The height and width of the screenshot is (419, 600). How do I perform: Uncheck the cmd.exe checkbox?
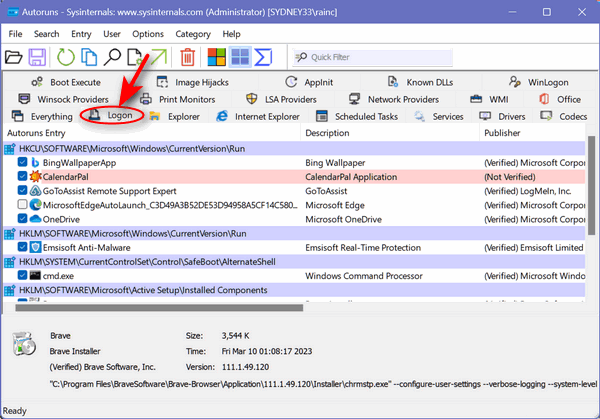pos(22,275)
